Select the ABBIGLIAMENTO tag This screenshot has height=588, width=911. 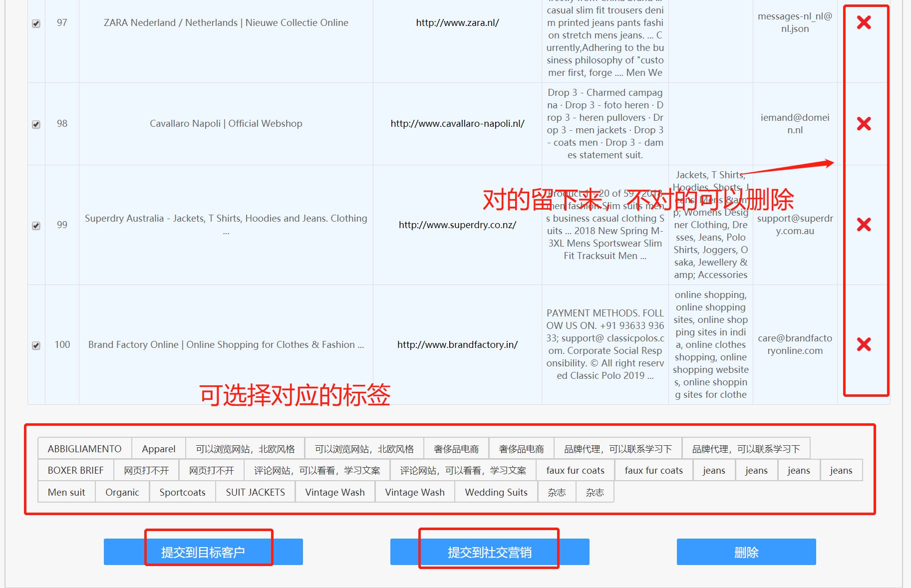pyautogui.click(x=84, y=449)
